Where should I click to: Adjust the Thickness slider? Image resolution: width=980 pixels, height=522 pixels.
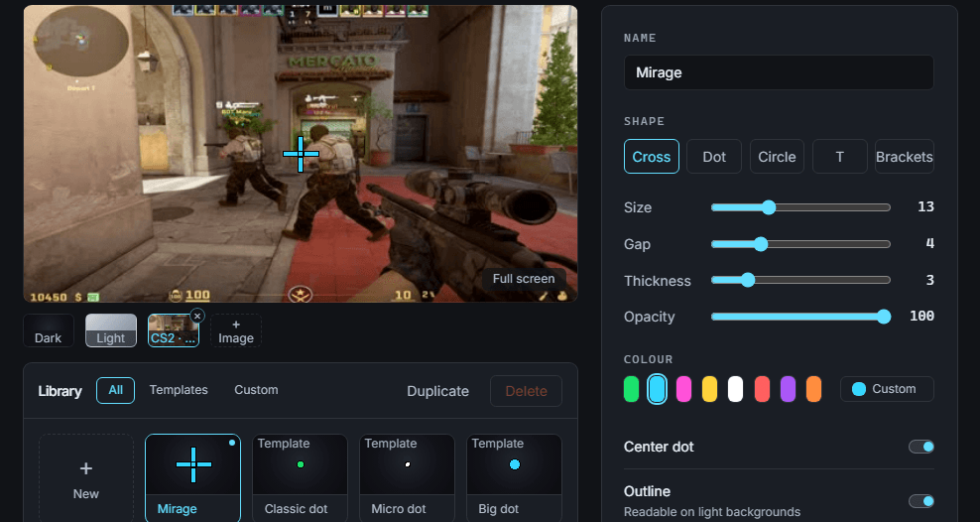(x=800, y=280)
